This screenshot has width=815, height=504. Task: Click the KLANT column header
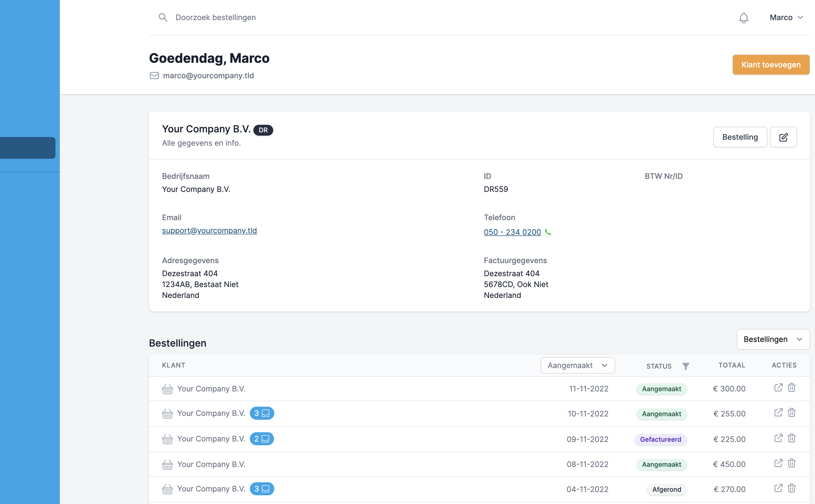pos(173,365)
